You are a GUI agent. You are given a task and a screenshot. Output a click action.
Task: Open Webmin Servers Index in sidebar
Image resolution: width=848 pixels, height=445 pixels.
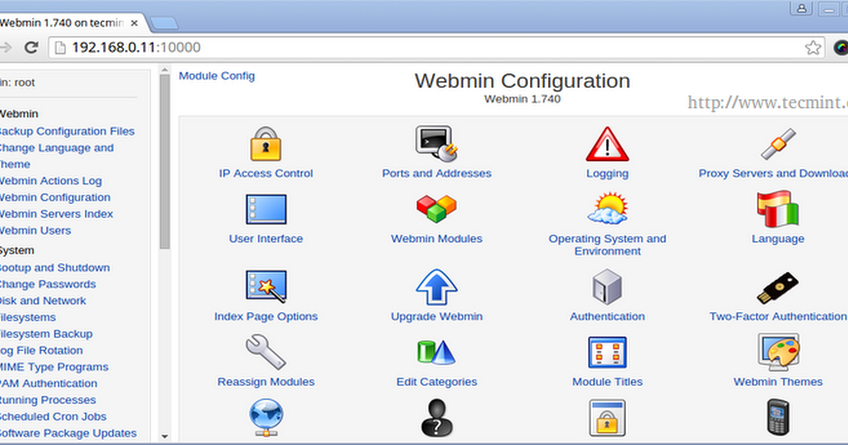click(x=56, y=214)
